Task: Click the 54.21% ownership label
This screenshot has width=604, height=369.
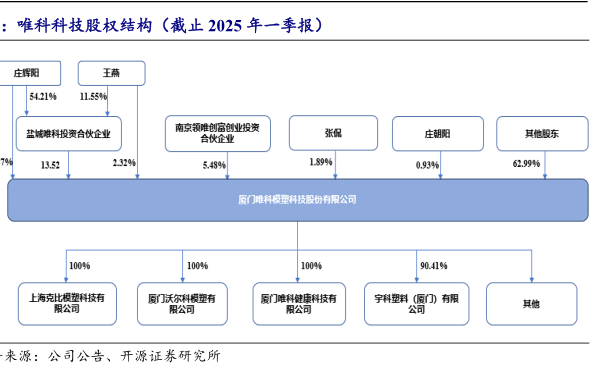Action: [x=43, y=96]
